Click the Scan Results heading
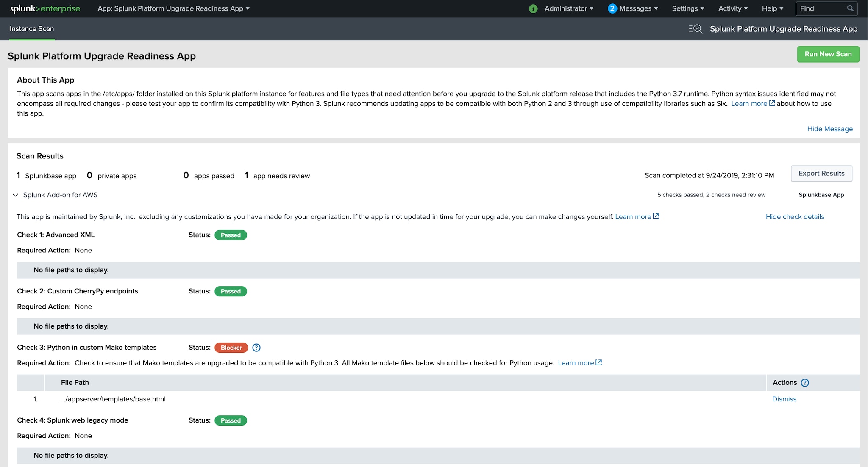The image size is (868, 467). coord(40,156)
